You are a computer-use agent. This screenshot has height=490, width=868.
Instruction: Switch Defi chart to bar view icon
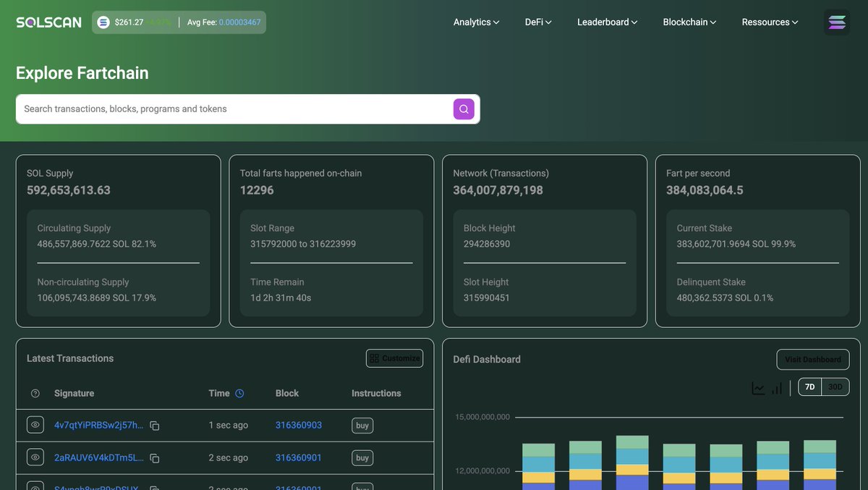click(x=777, y=388)
